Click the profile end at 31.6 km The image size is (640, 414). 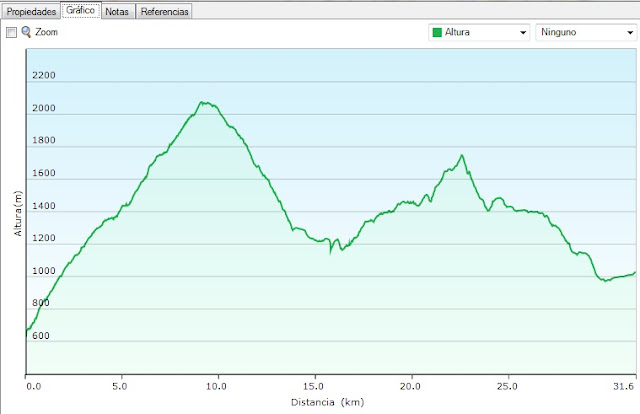tap(635, 272)
